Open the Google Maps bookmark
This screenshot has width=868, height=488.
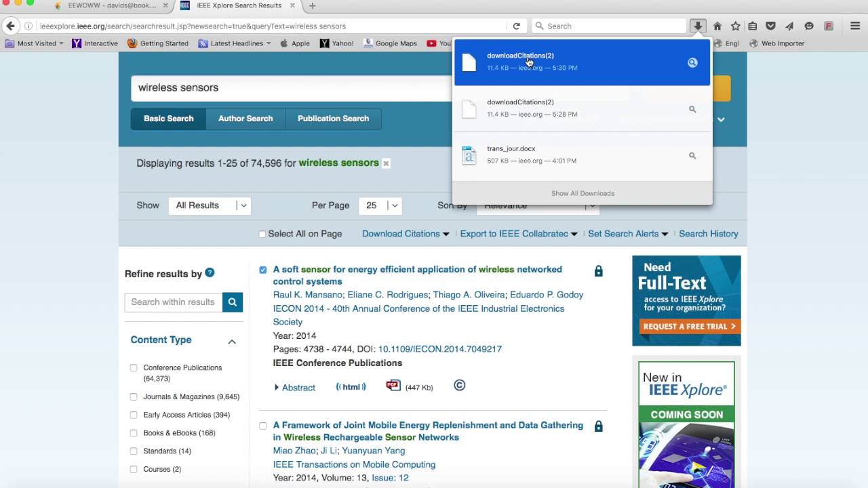tap(390, 43)
